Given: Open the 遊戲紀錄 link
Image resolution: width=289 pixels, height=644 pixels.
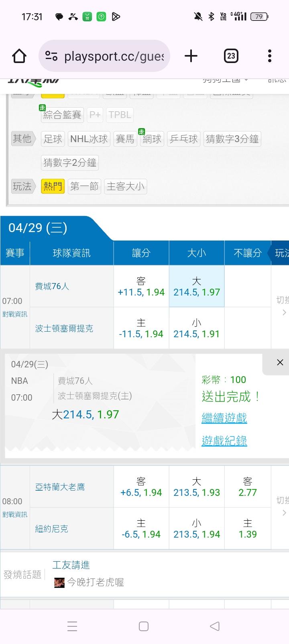Looking at the screenshot, I should tap(224, 441).
